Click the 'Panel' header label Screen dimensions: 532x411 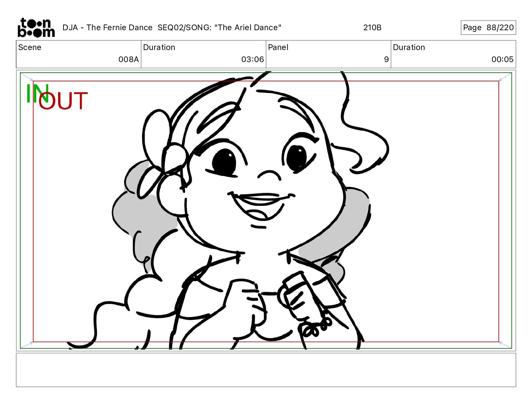pyautogui.click(x=278, y=47)
